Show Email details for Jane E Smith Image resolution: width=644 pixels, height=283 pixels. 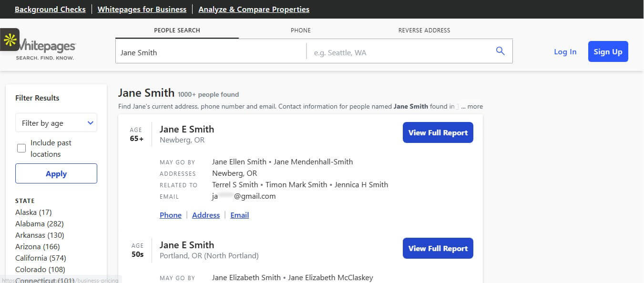(239, 215)
